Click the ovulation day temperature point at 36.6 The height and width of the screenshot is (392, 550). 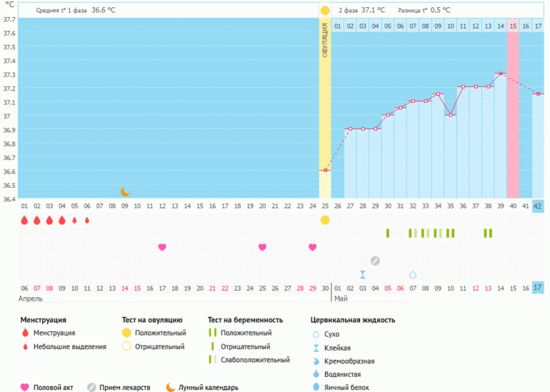(325, 170)
